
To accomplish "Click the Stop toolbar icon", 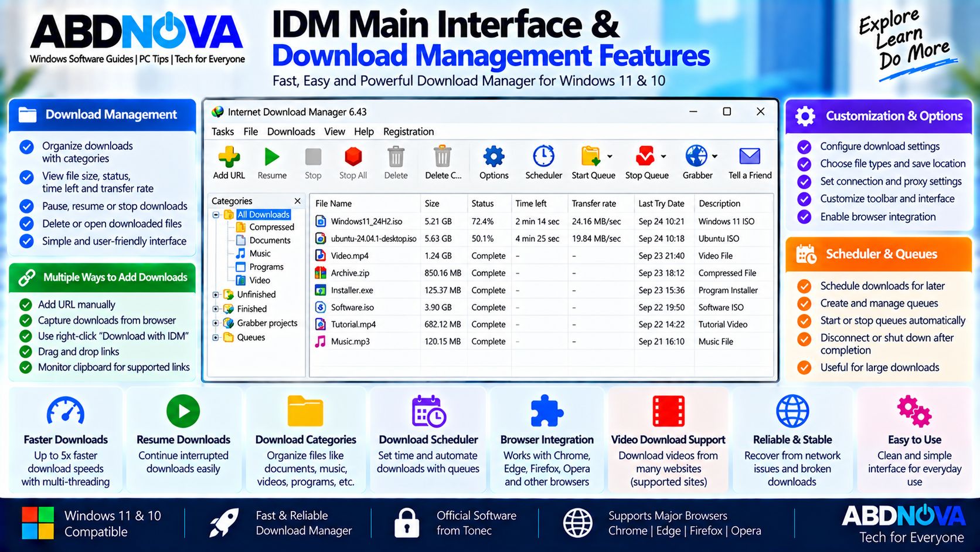I will [x=313, y=157].
